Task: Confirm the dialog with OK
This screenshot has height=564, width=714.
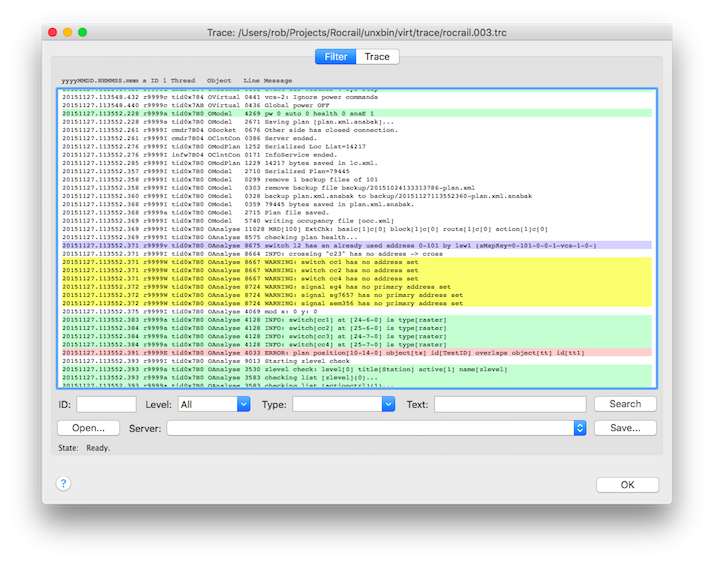Action: 627,485
